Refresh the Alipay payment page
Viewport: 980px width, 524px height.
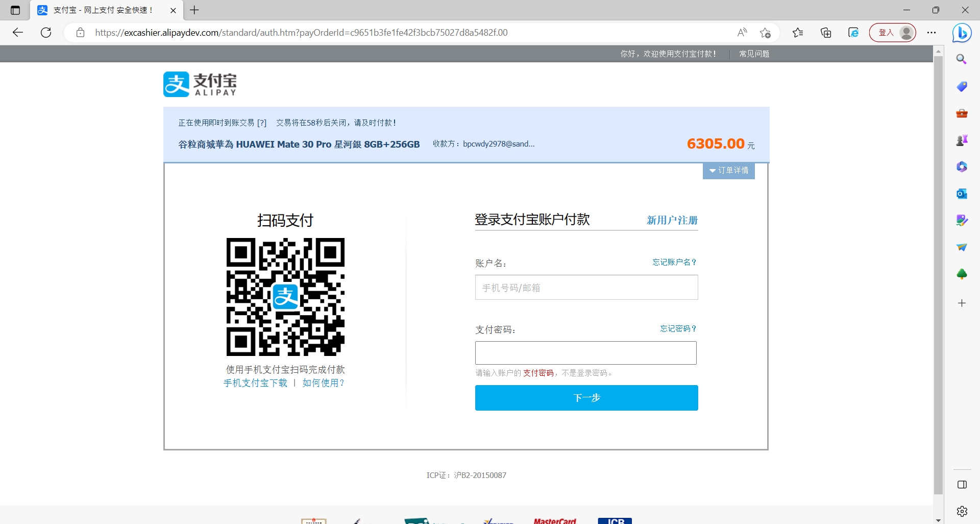(x=46, y=33)
